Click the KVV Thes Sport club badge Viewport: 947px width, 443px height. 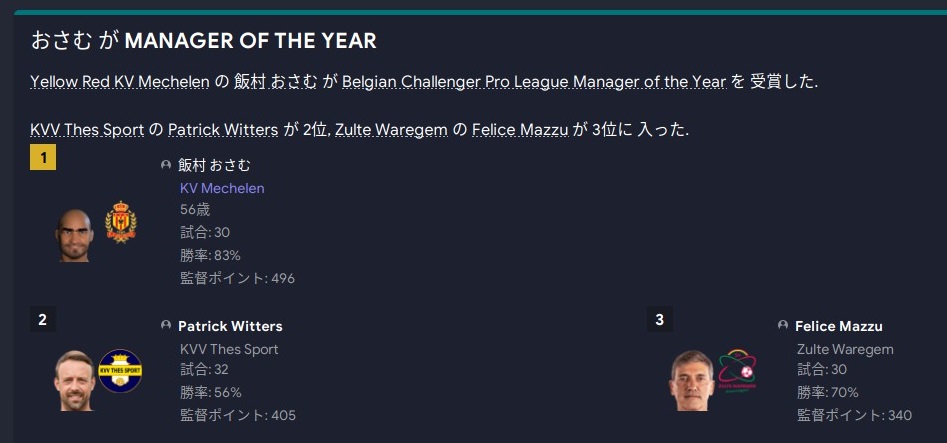pos(120,371)
